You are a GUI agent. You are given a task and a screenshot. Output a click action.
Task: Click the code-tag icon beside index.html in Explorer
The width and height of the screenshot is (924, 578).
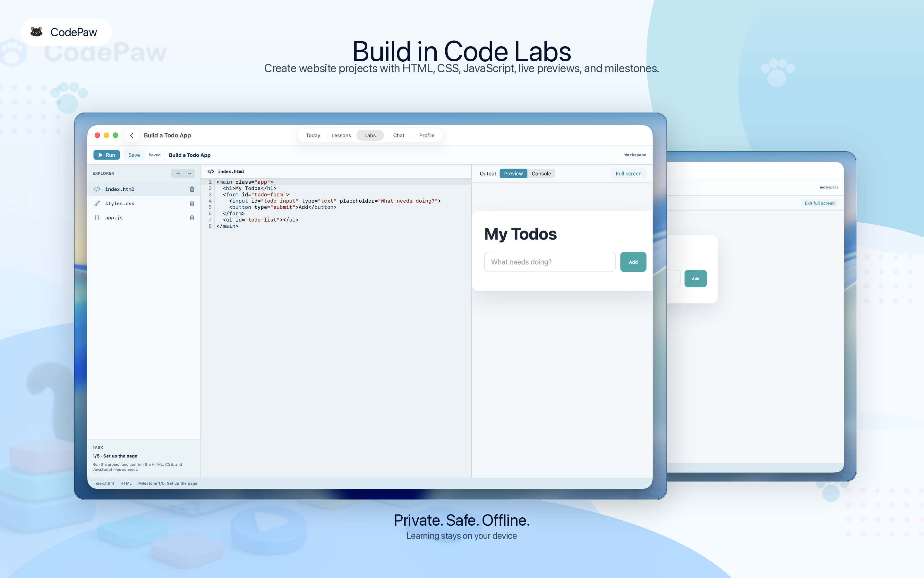pyautogui.click(x=97, y=189)
